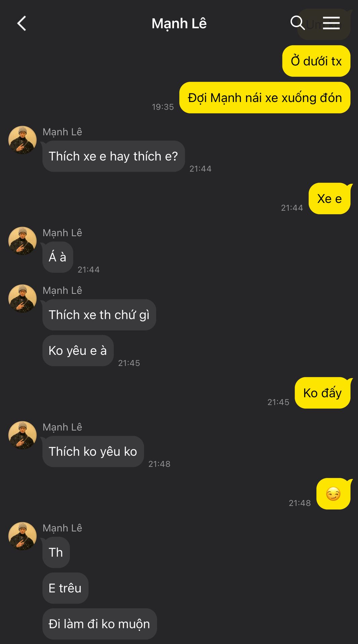Screen dimensions: 358x644
Task: Open the hamburger menu icon
Action: [x=331, y=23]
